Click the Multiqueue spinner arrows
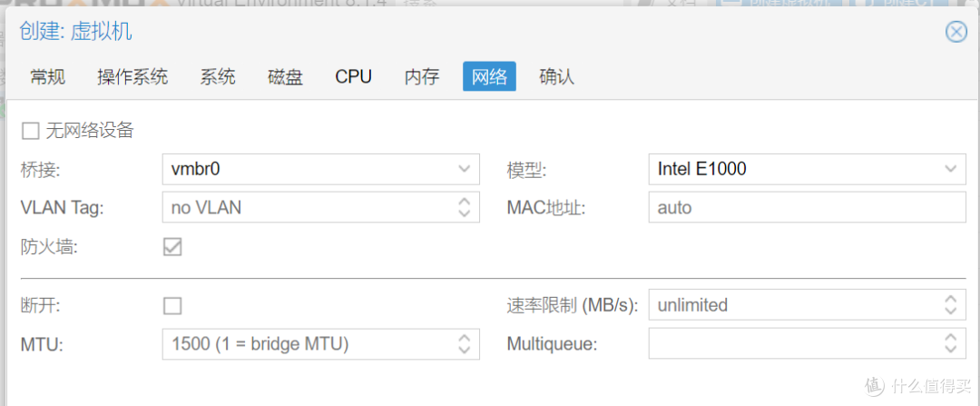Image resolution: width=980 pixels, height=406 pixels. 950,344
